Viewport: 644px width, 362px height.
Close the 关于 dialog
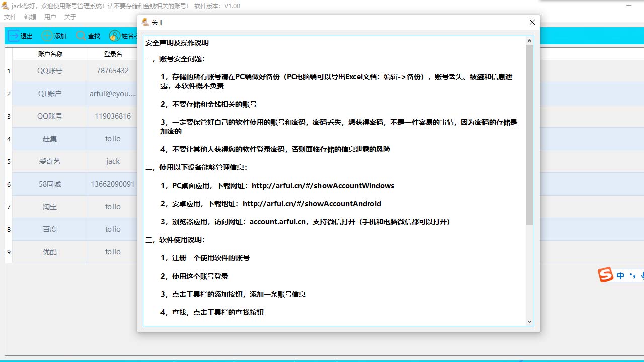point(532,22)
